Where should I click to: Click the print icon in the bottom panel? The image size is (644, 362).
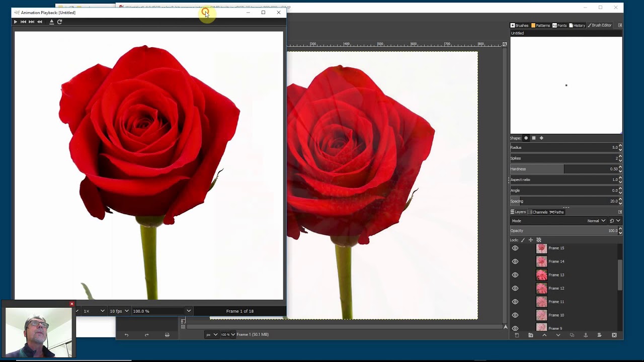coord(167,335)
